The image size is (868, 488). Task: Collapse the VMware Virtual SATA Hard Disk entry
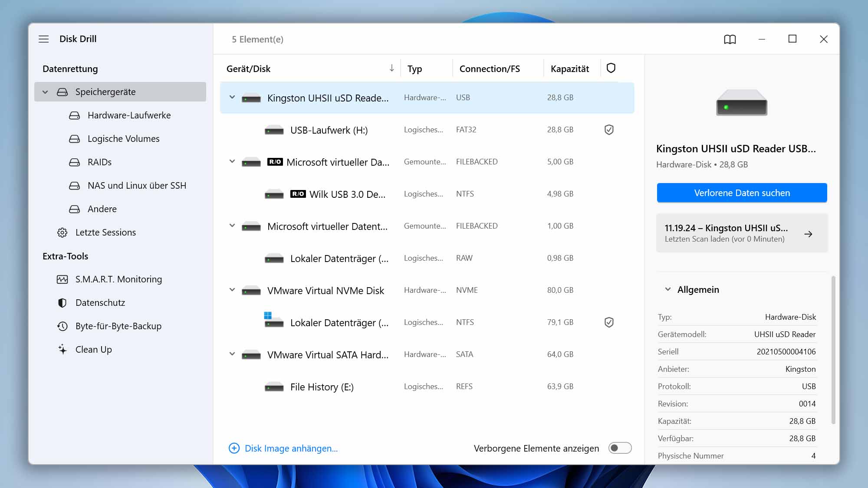[232, 354]
